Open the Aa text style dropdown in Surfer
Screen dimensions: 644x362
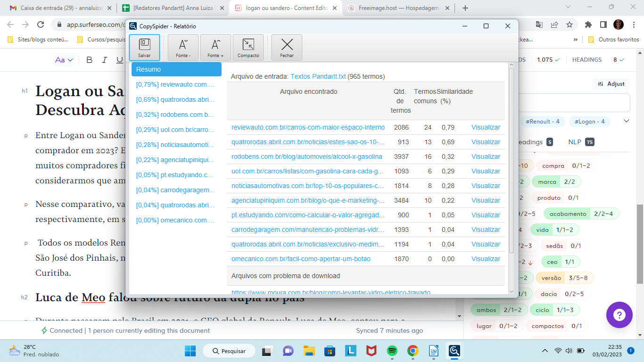click(64, 60)
